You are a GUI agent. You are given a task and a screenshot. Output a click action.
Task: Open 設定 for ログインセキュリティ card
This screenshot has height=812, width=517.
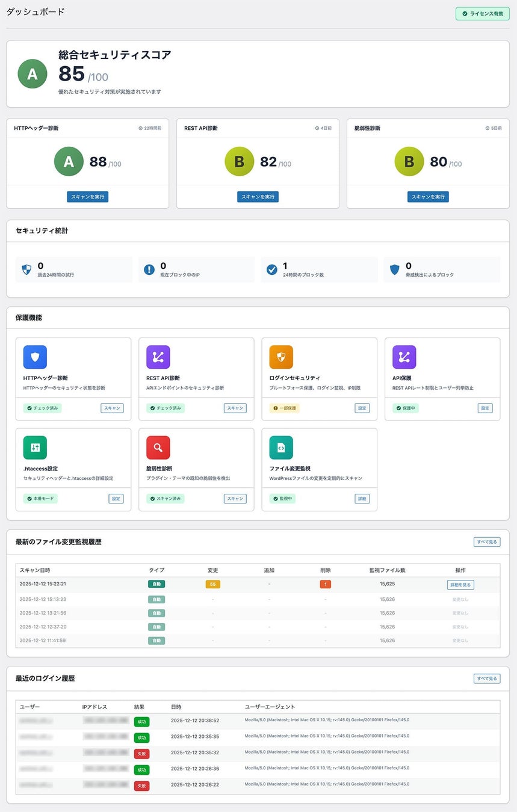(x=362, y=408)
